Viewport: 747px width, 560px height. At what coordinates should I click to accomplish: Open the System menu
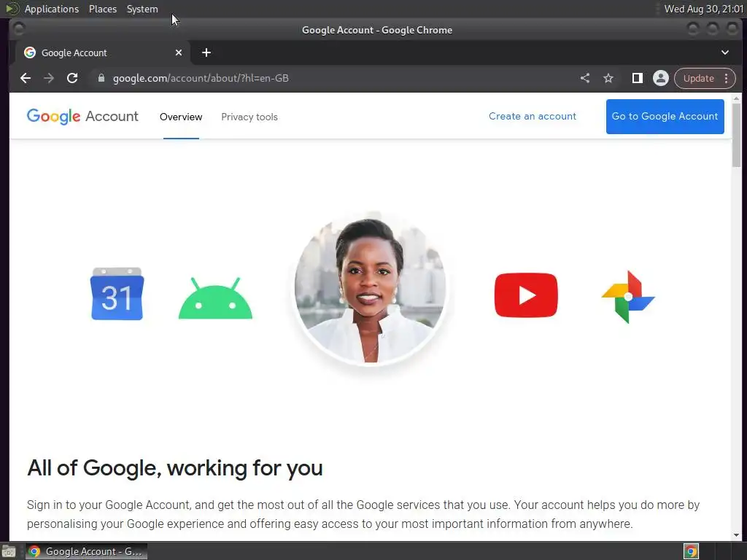tap(142, 9)
